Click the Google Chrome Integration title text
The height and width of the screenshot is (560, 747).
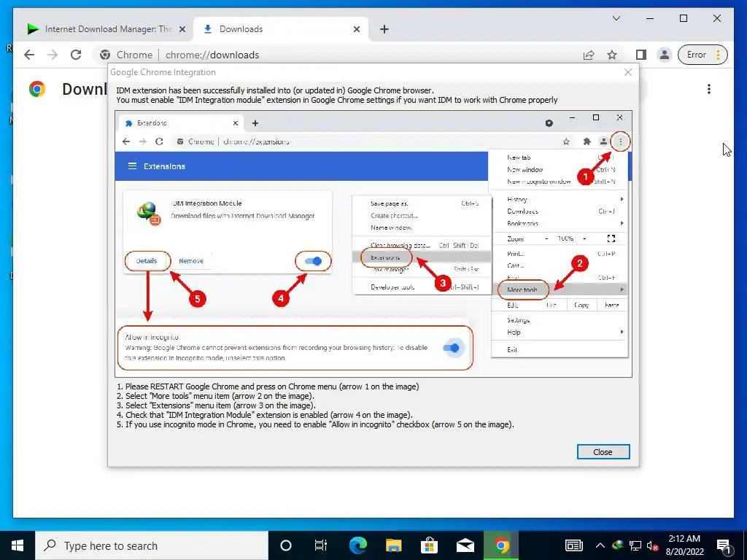point(163,72)
